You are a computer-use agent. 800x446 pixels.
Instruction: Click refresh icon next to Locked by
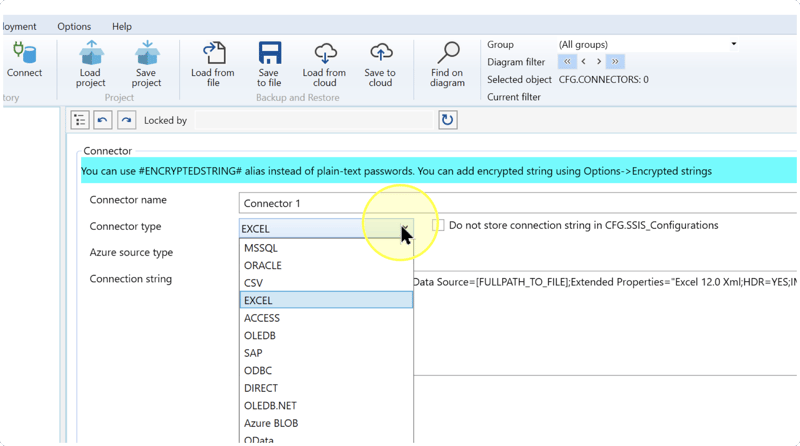pos(447,120)
